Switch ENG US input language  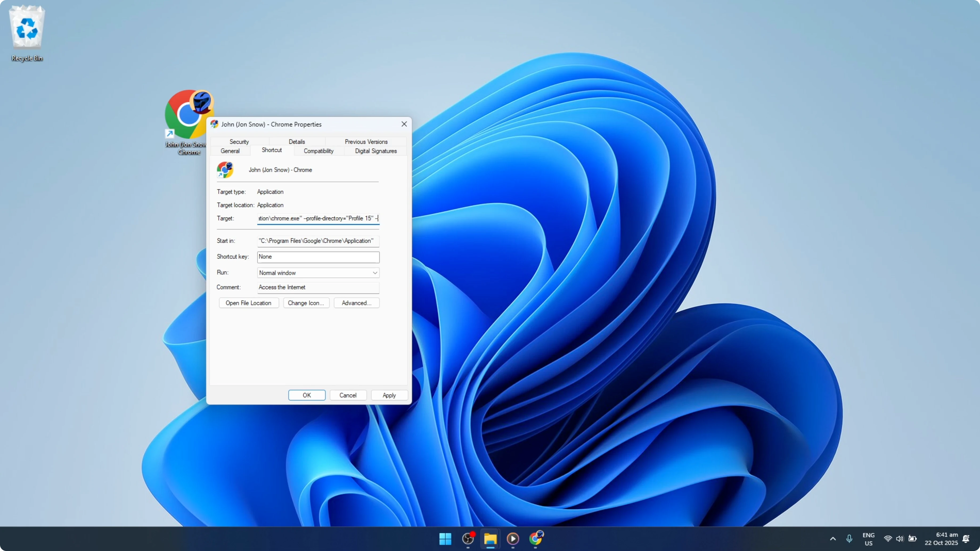click(x=868, y=539)
